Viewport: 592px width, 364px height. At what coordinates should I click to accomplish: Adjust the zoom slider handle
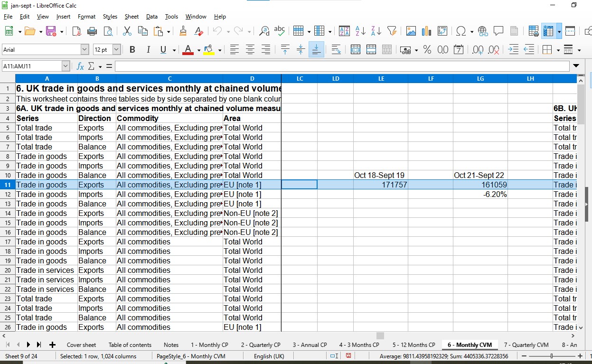[551, 356]
